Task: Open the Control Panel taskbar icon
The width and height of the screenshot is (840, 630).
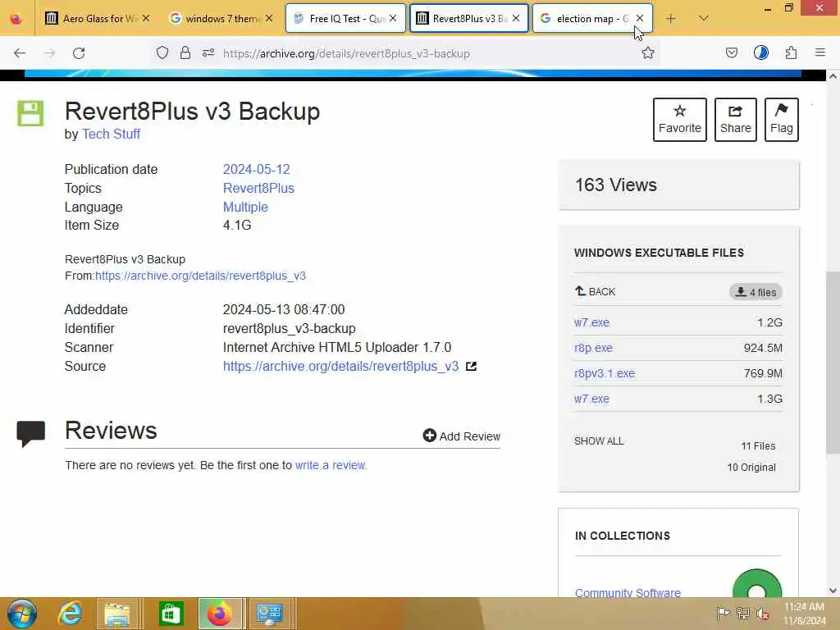Action: pos(269,614)
